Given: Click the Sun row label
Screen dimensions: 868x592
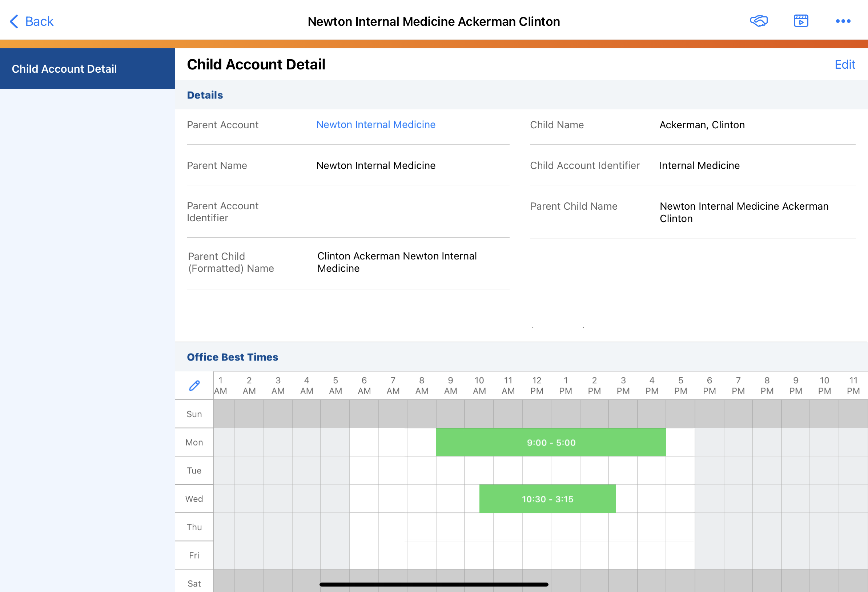Looking at the screenshot, I should pyautogui.click(x=194, y=414).
